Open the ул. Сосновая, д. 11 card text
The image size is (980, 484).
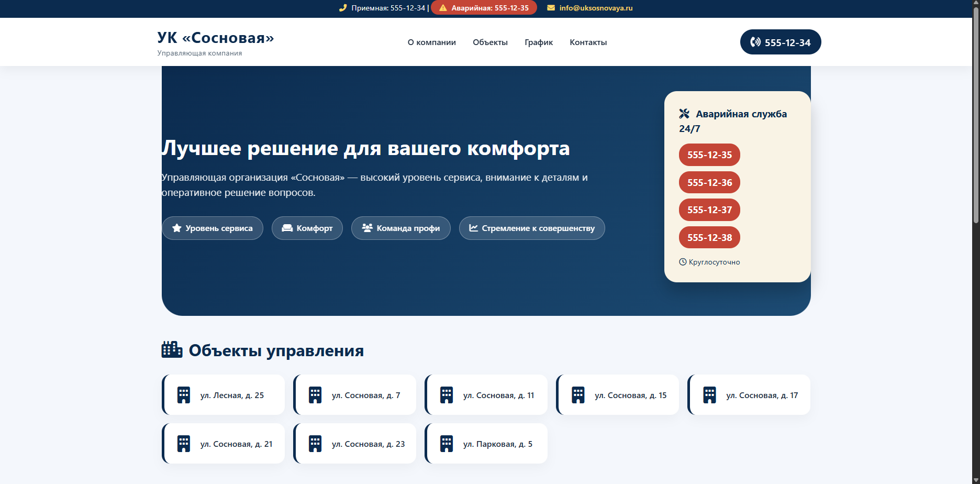click(498, 395)
